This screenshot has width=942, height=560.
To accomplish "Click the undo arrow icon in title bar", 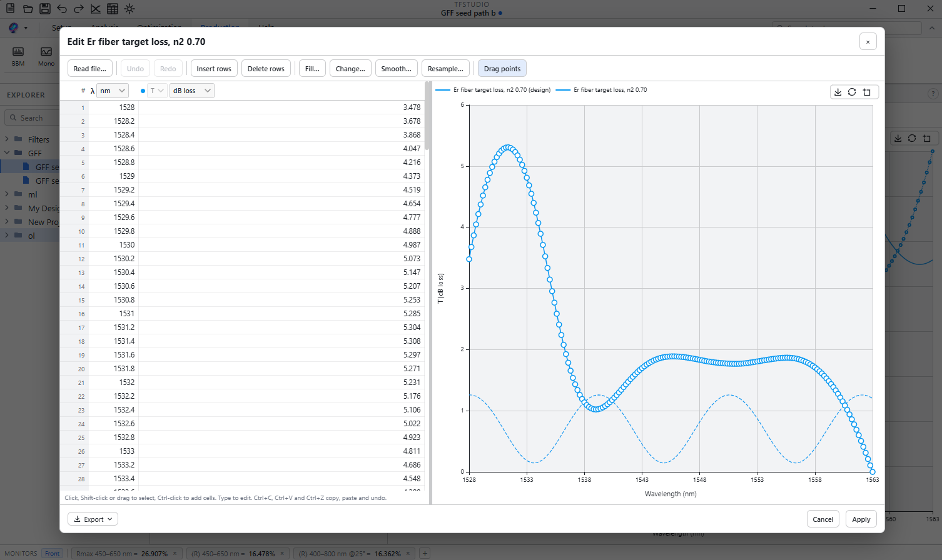I will pyautogui.click(x=61, y=9).
